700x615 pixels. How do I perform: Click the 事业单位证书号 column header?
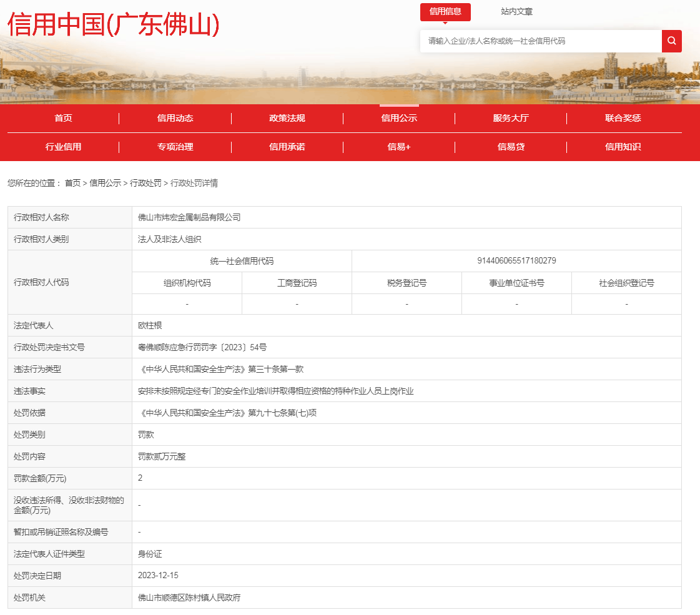[x=516, y=283]
